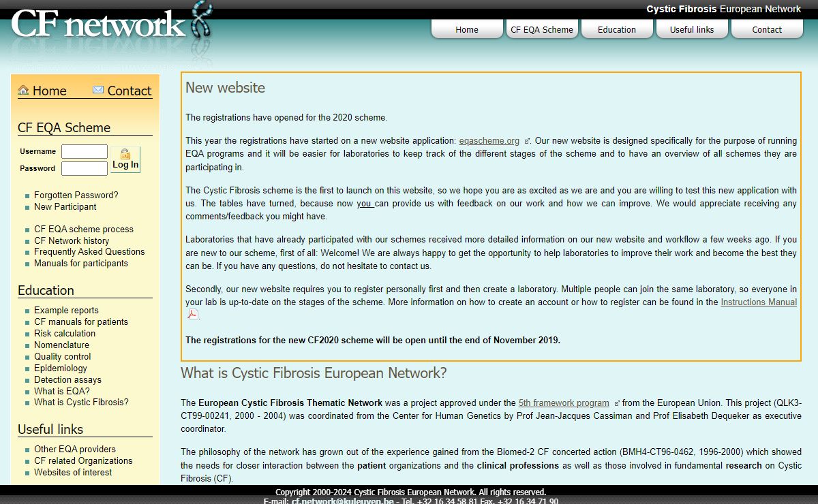The height and width of the screenshot is (504, 818).
Task: Open the Contact tab in top navigation
Action: coord(767,29)
